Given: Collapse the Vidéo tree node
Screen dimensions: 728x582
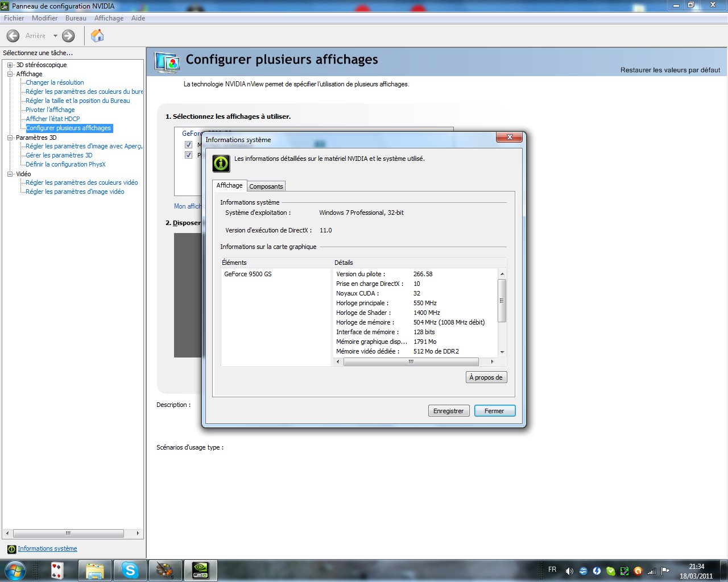Looking at the screenshot, I should pos(10,174).
